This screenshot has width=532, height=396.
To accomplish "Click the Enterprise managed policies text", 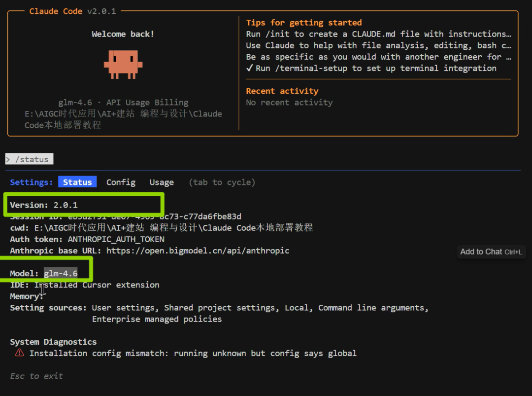I will (157, 319).
